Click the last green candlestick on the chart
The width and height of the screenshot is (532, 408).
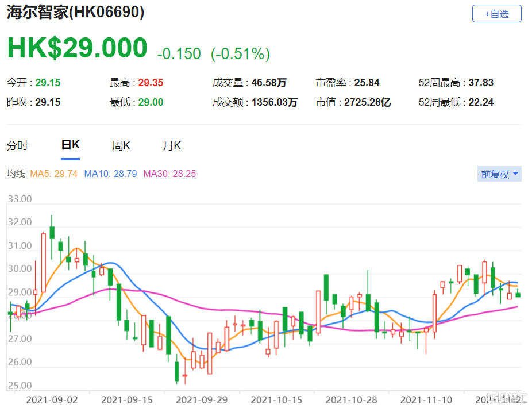coord(518,294)
